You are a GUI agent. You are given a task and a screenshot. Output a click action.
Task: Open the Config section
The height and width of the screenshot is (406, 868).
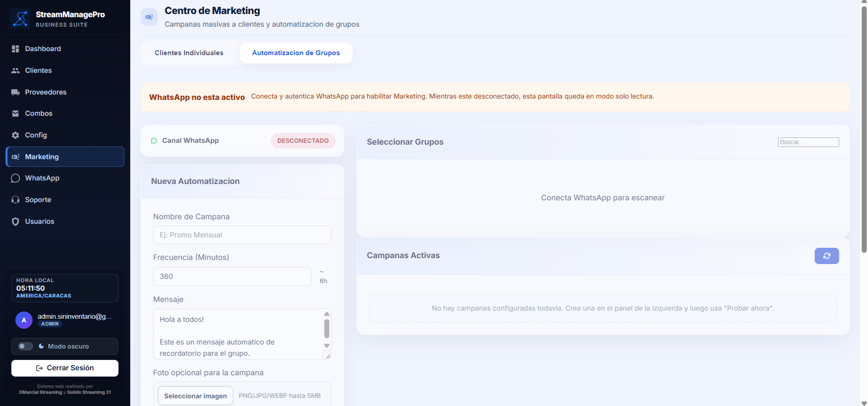(x=65, y=135)
